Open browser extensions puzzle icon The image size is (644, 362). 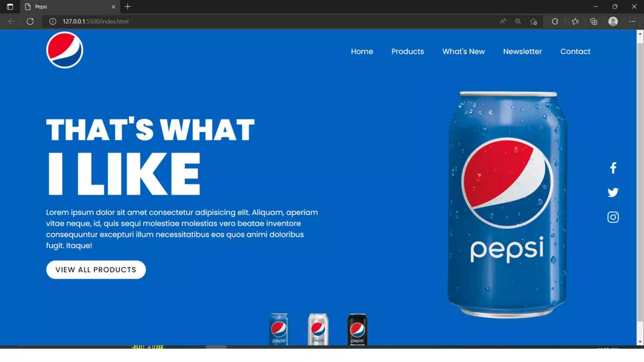click(555, 21)
